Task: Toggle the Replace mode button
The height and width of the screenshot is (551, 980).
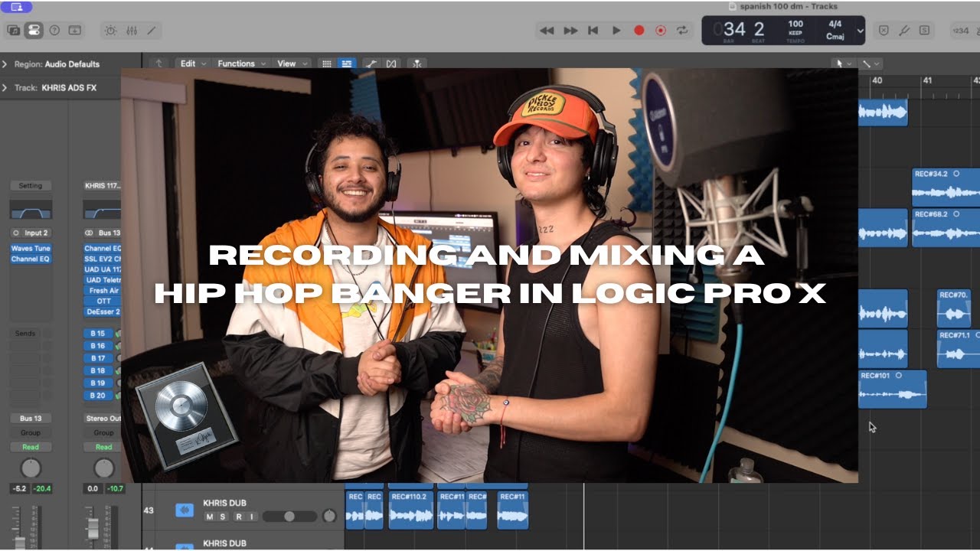Action: point(884,31)
